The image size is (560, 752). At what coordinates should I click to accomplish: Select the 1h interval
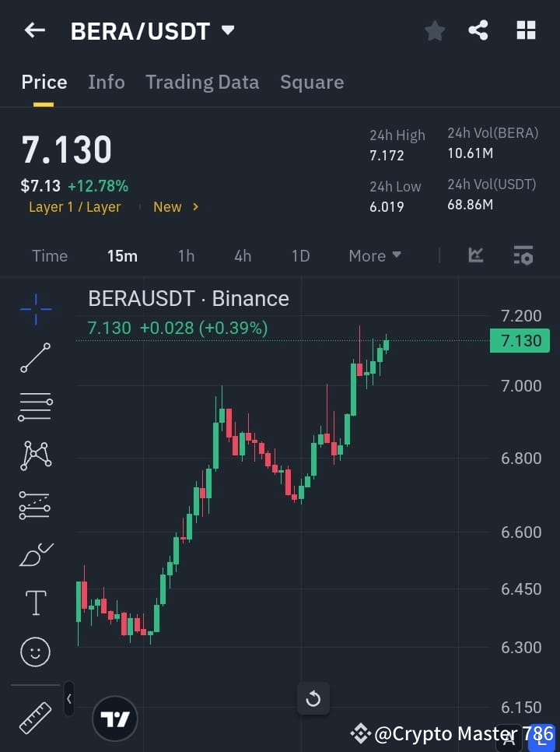click(187, 255)
